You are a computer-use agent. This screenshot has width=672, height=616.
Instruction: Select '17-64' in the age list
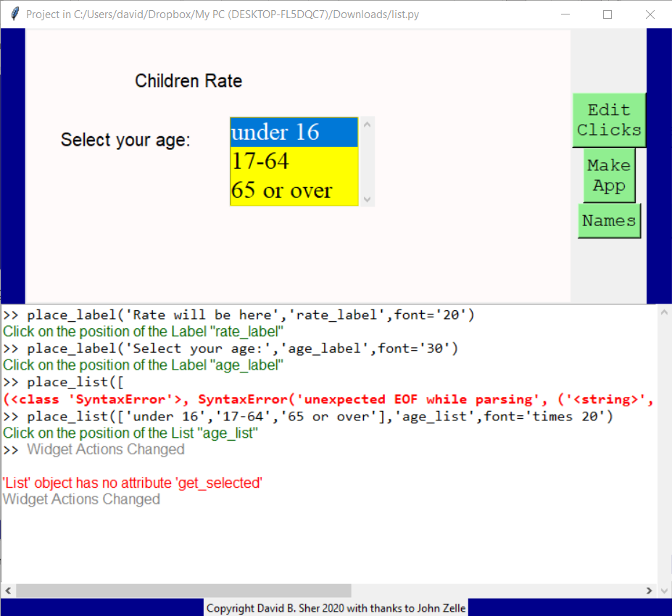click(x=294, y=161)
